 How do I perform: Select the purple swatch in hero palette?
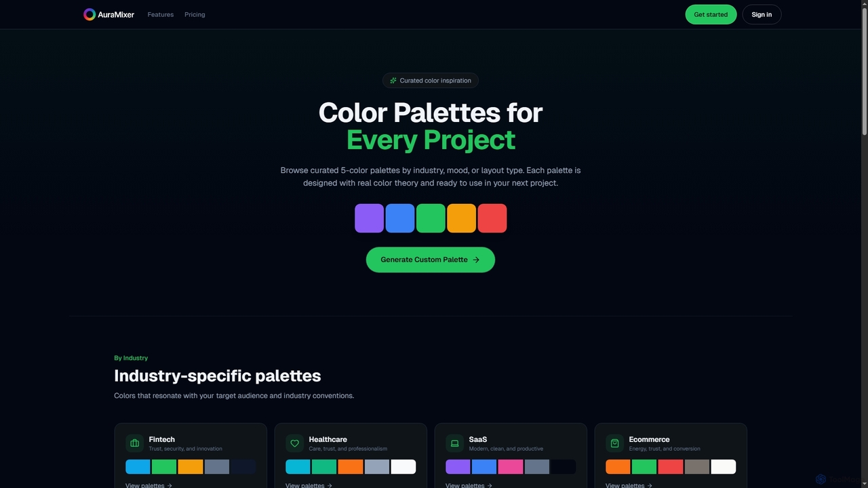tap(370, 218)
